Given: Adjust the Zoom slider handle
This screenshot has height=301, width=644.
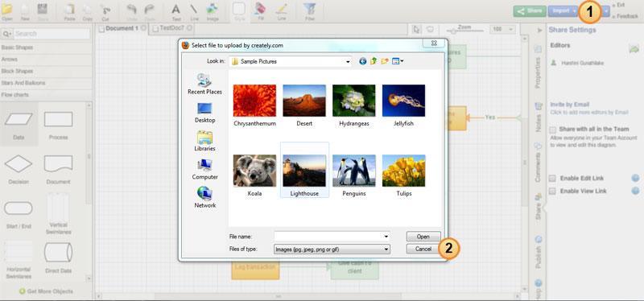Looking at the screenshot, I should (454, 31).
